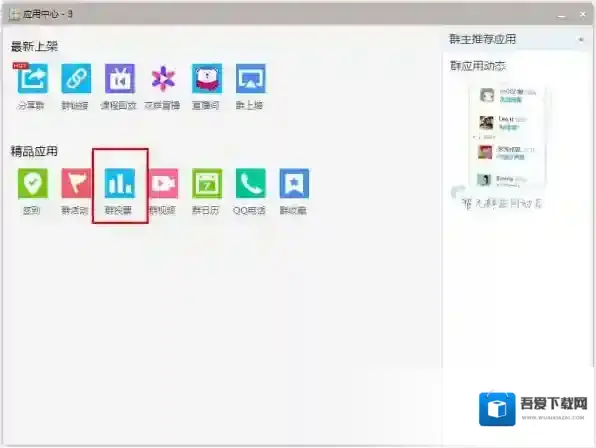The height and width of the screenshot is (448, 596).
Task: Open the QQ电话 phone icon
Action: coord(250,184)
